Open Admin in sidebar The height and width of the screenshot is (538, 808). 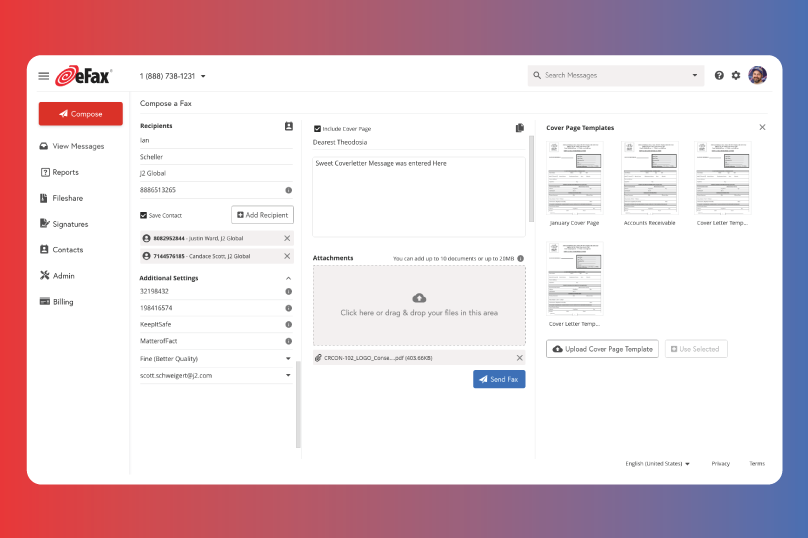(x=57, y=276)
